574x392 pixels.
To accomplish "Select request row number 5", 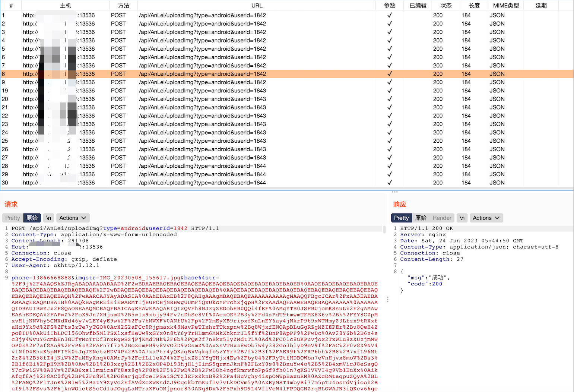I will click(x=287, y=49).
